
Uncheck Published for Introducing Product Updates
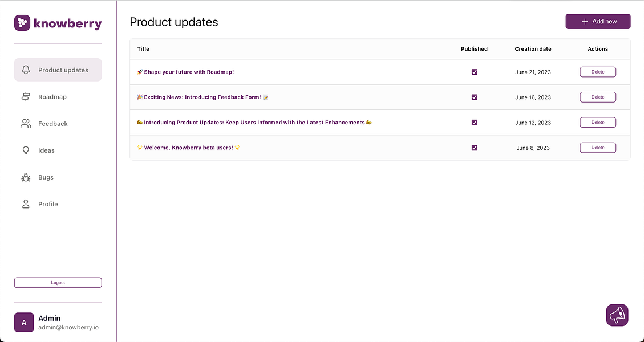click(x=475, y=123)
